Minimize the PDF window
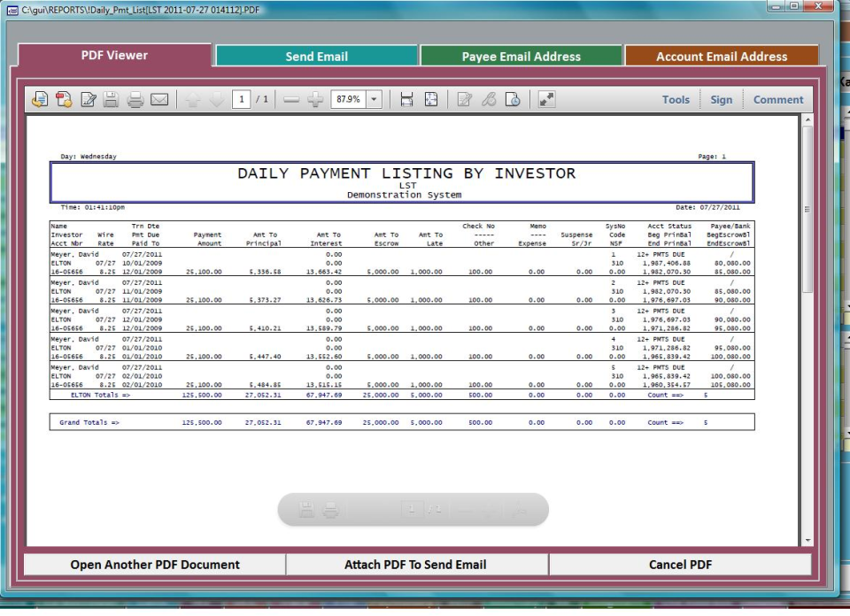This screenshot has width=850, height=616. click(x=777, y=6)
